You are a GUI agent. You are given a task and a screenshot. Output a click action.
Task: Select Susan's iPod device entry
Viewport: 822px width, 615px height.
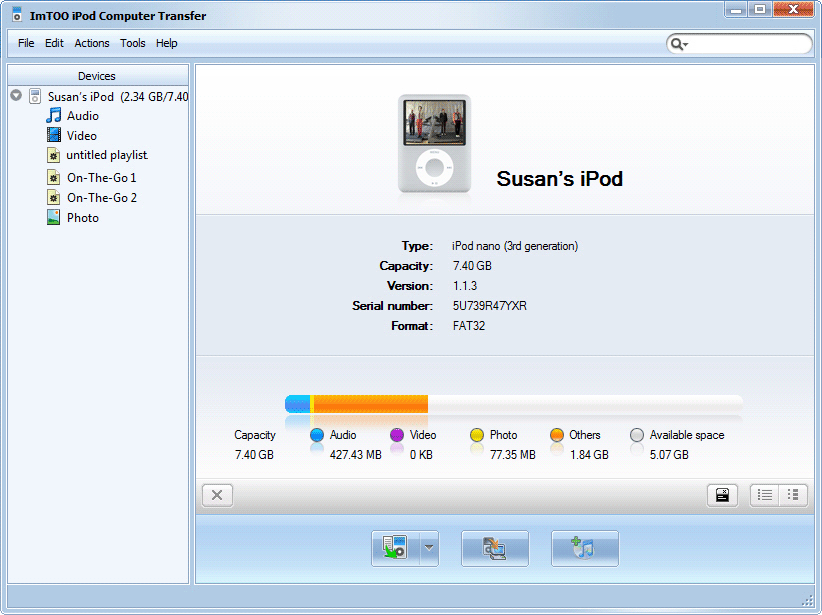[x=117, y=96]
